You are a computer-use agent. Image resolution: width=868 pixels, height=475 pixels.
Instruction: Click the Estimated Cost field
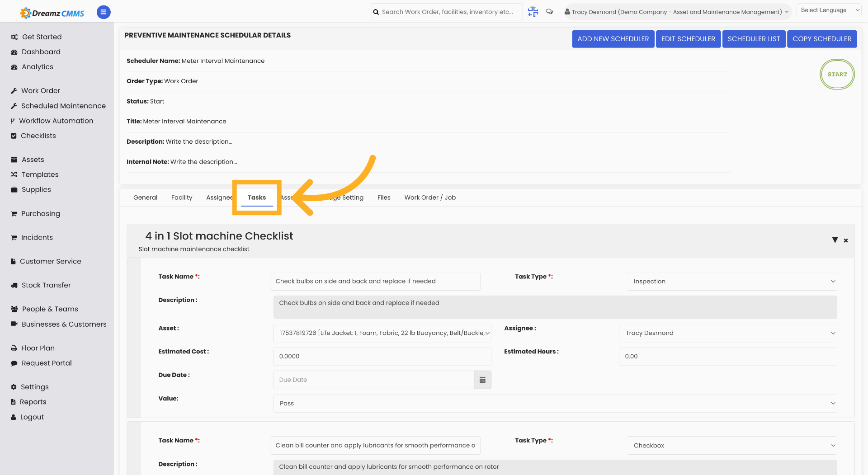pyautogui.click(x=382, y=356)
